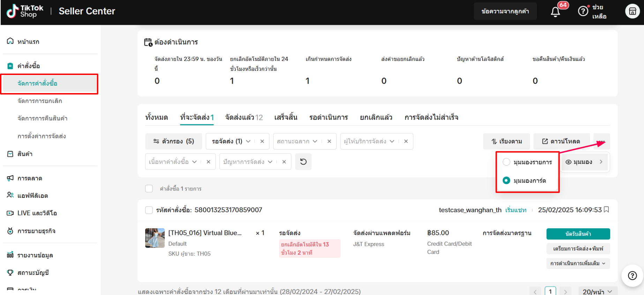
Task: Clear the ปัญหาการจัดส่ง filter with X
Action: 284,162
